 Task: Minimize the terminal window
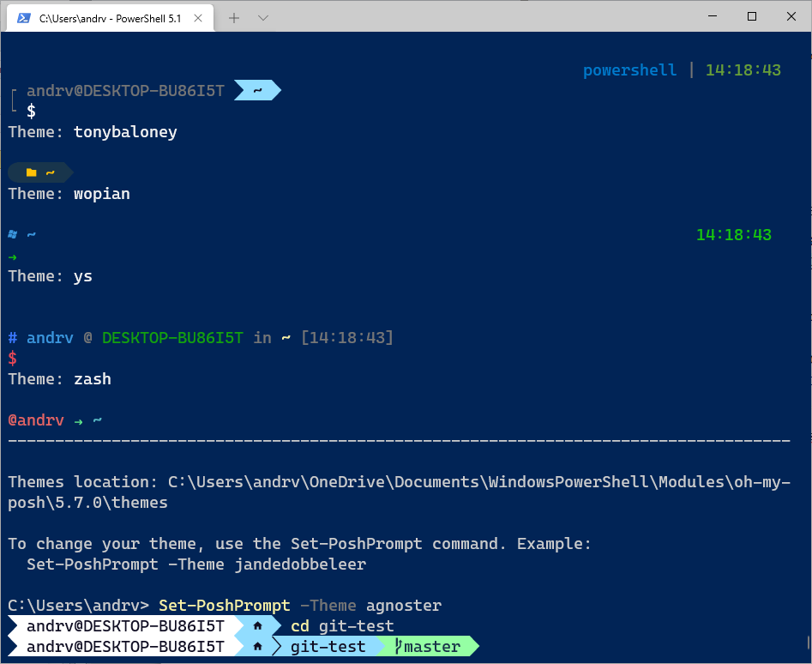tap(713, 16)
